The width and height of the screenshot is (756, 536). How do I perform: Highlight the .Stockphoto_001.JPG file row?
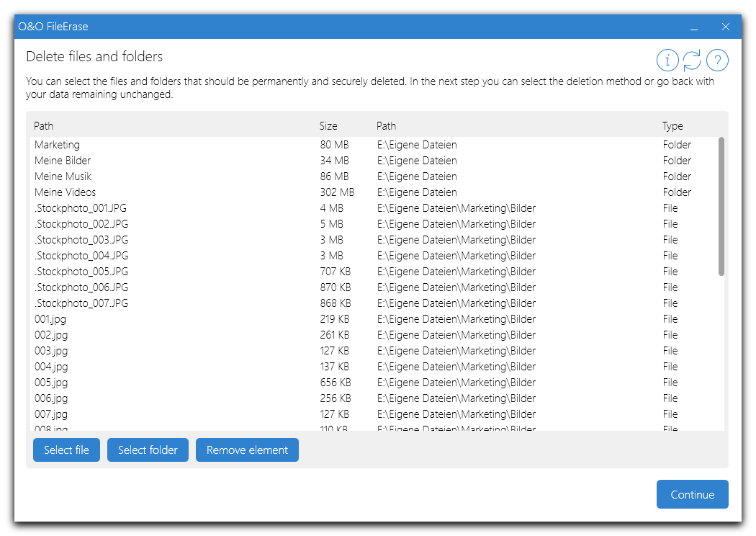pos(81,208)
